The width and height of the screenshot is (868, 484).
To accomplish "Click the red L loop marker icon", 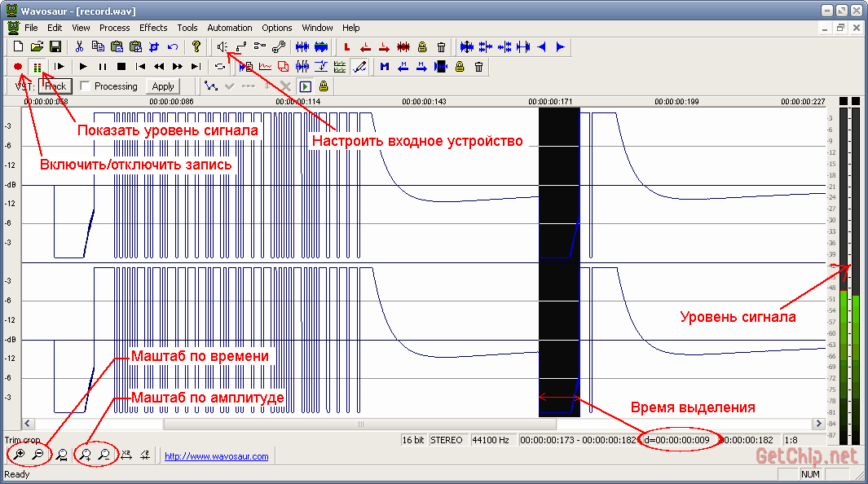I will (x=347, y=47).
